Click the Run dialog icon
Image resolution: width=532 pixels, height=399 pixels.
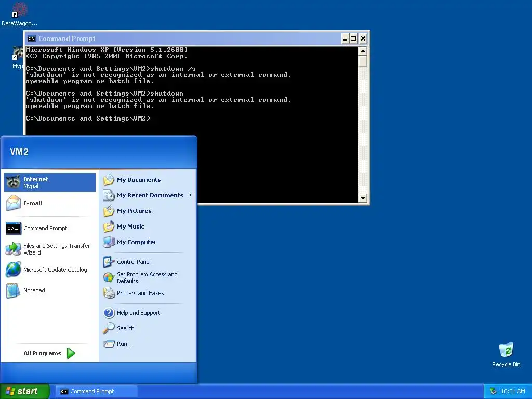coord(109,344)
